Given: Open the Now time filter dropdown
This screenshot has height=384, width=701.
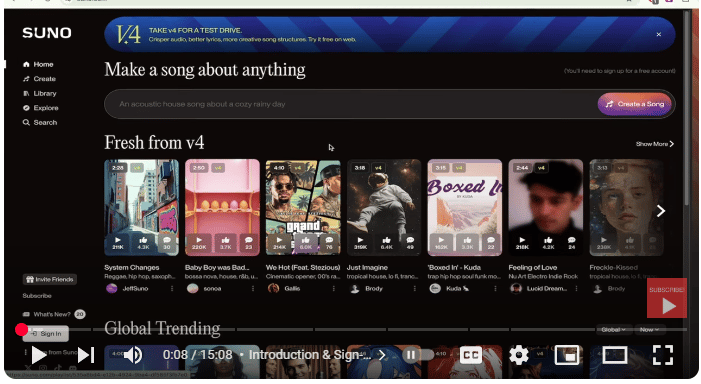Looking at the screenshot, I should (x=649, y=330).
